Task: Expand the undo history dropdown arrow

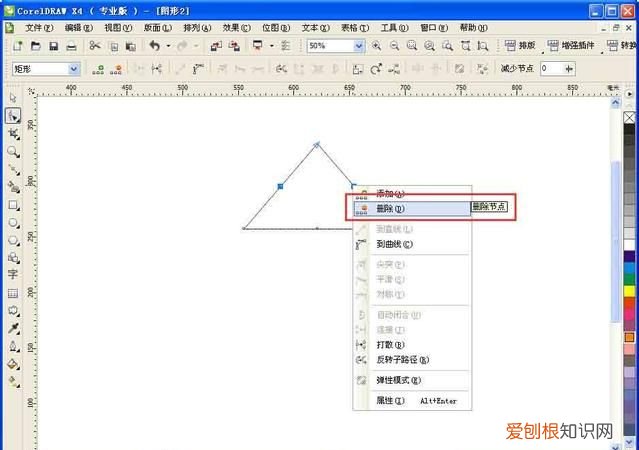Action: pyautogui.click(x=166, y=46)
